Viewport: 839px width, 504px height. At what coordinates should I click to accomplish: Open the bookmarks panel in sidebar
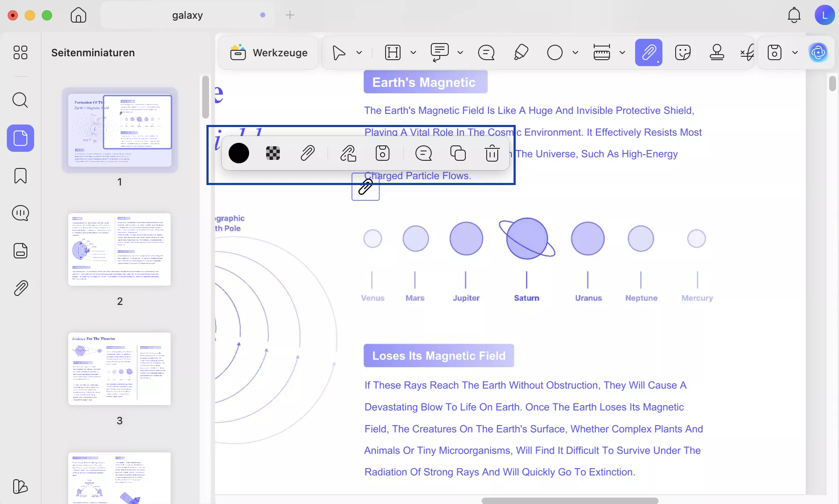[20, 176]
